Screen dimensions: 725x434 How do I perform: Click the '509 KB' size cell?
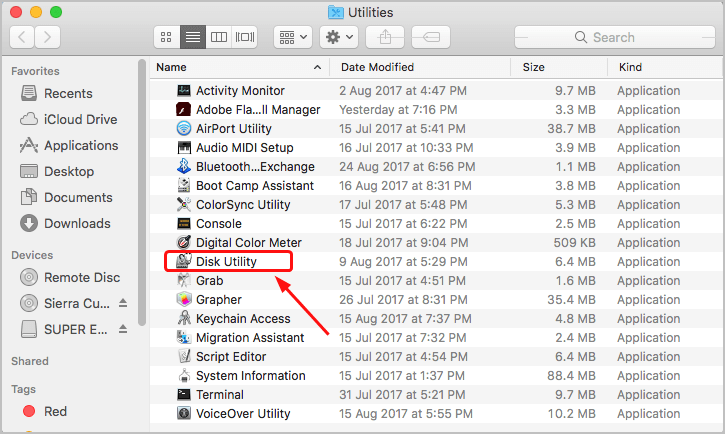click(x=574, y=242)
